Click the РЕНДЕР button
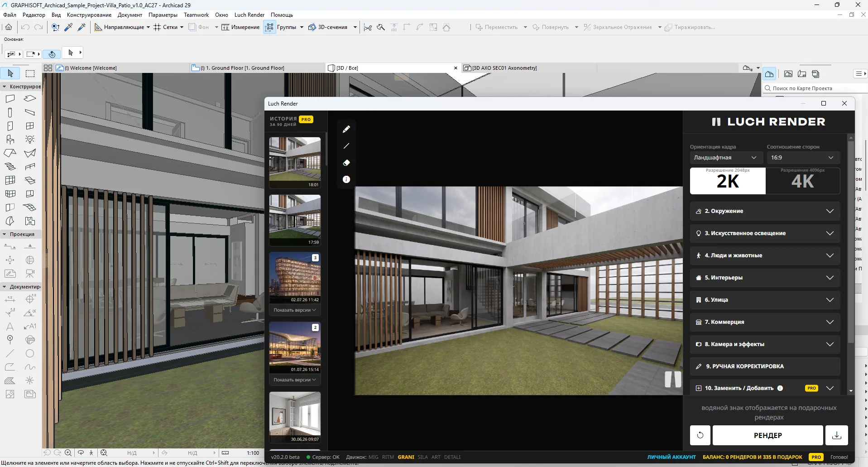The width and height of the screenshot is (868, 467). tap(767, 435)
